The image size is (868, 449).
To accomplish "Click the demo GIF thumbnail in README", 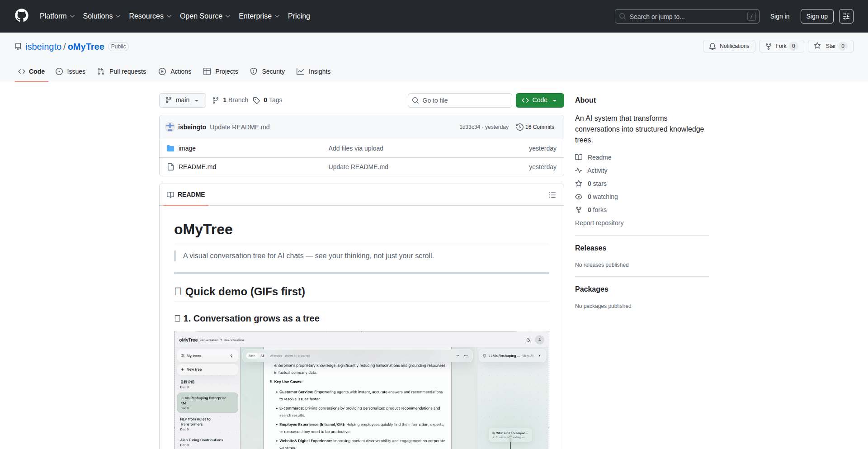I will point(362,390).
